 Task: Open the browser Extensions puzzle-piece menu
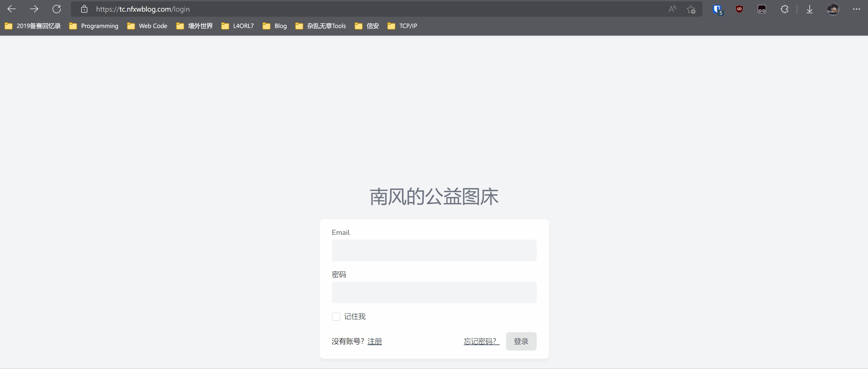click(x=784, y=9)
